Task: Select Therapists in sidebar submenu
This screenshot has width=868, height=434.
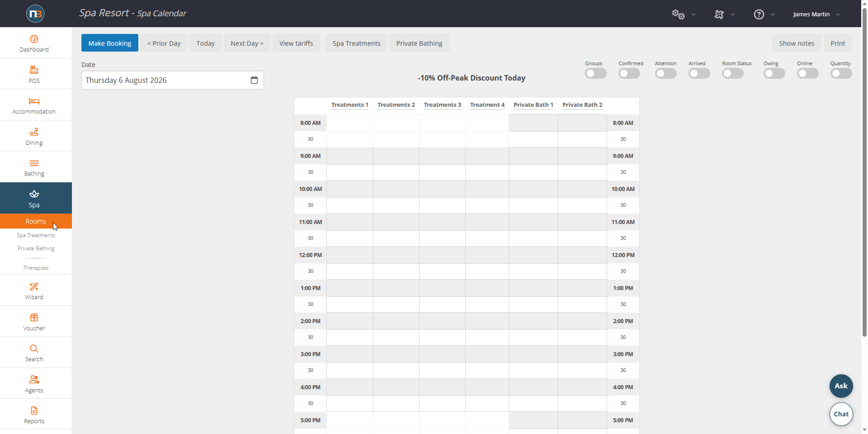Action: point(36,268)
